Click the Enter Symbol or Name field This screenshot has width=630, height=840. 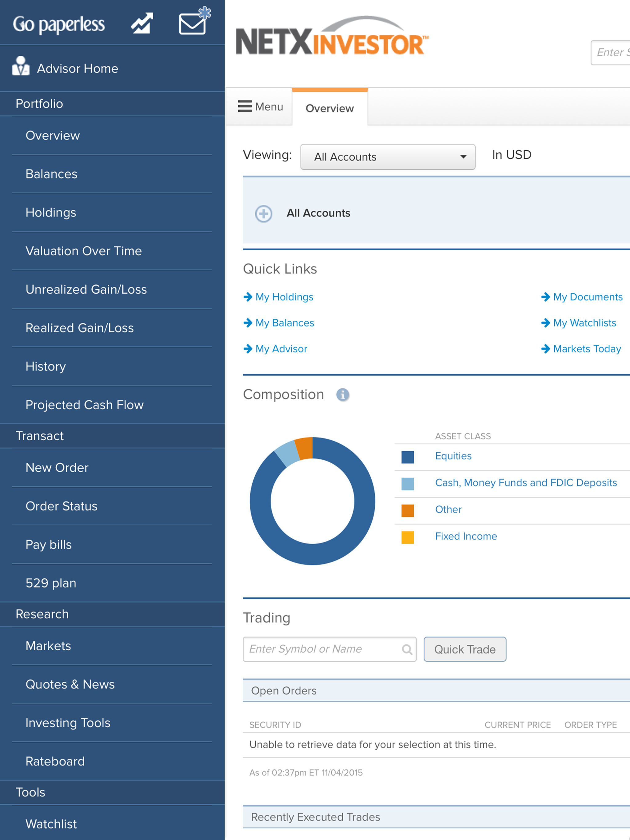[329, 649]
